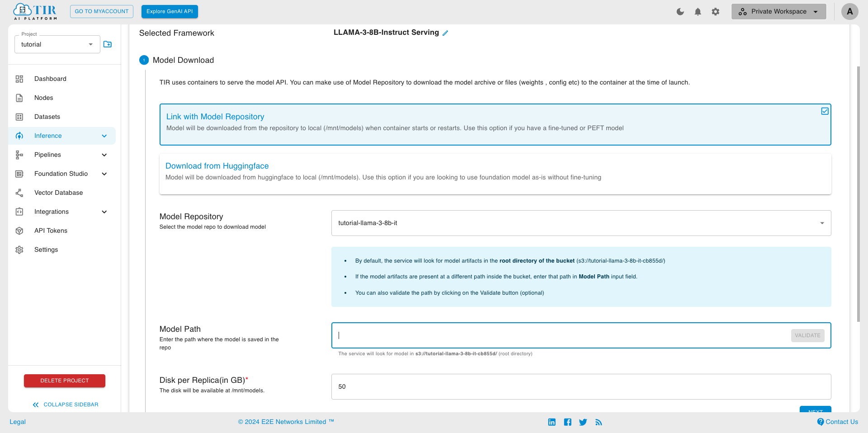Open RSS feed footer icon
The image size is (868, 433).
599,422
